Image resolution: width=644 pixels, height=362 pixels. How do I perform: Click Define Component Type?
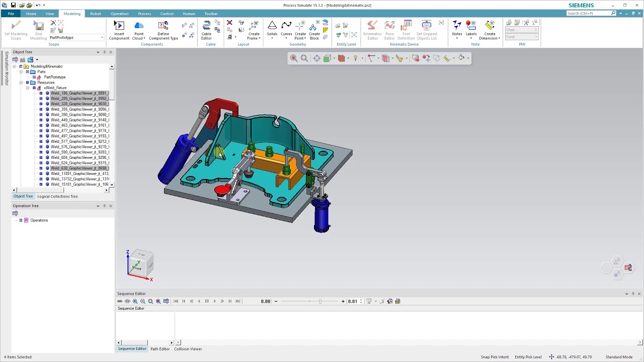click(x=164, y=30)
